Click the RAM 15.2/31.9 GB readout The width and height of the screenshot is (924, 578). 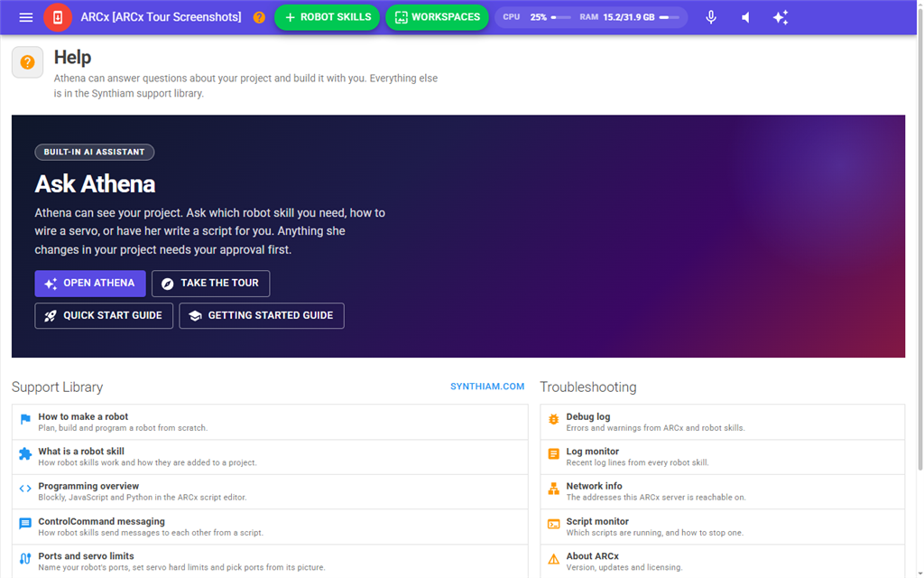click(617, 17)
